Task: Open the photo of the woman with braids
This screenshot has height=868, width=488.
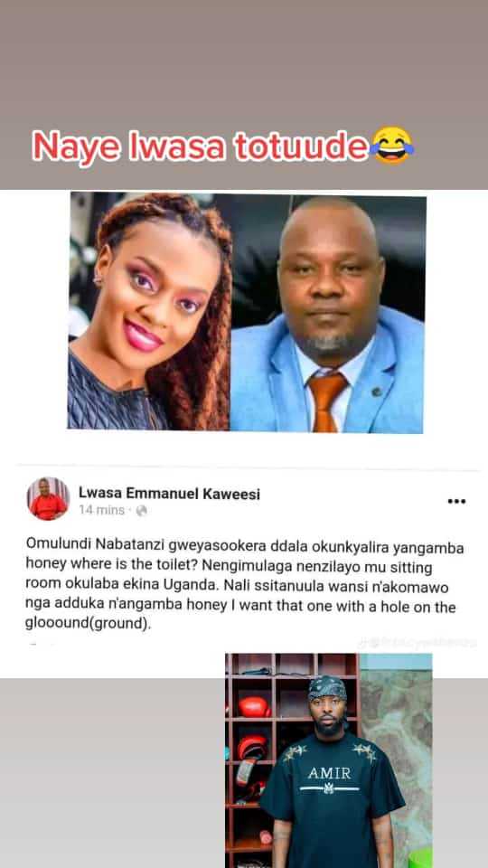Action: click(x=149, y=312)
